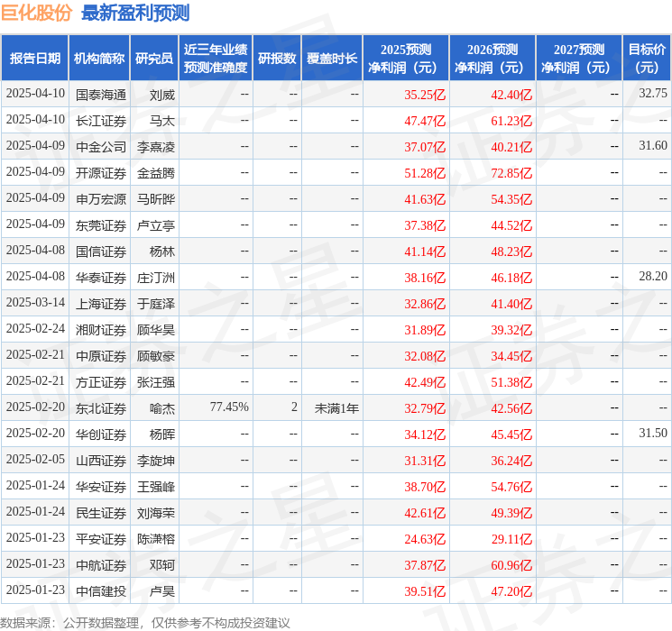Click 2026 profit value 29.11亿

511,539
